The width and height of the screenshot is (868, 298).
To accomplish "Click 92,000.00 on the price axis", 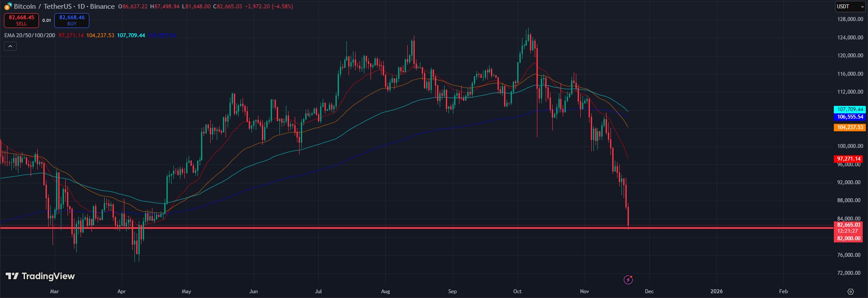I will tap(849, 182).
